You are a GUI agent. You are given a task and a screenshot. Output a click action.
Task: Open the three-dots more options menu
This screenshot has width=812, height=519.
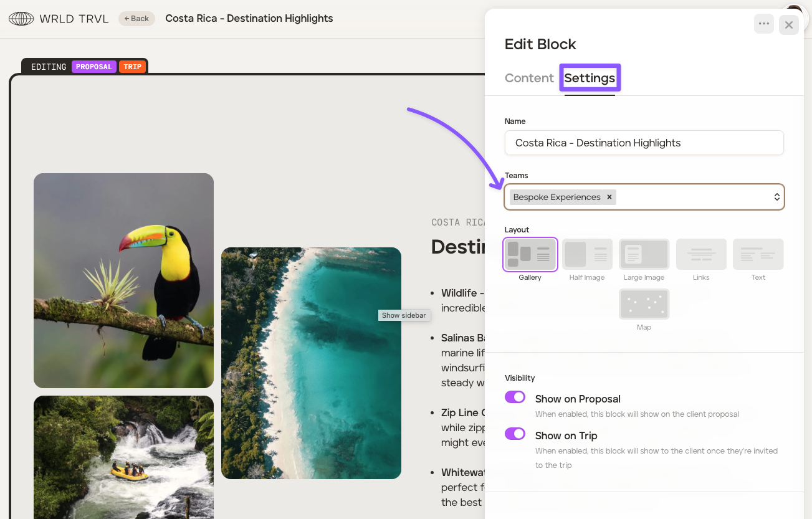click(x=763, y=24)
